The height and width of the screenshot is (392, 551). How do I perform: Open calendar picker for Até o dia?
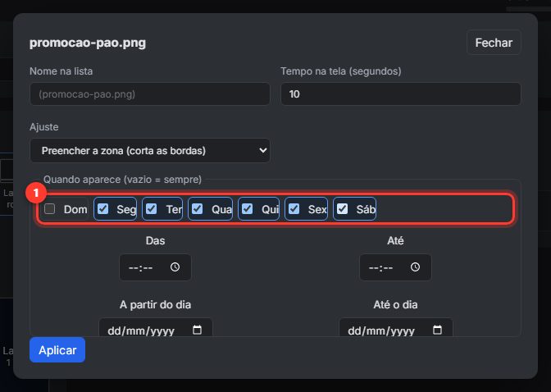click(x=437, y=330)
